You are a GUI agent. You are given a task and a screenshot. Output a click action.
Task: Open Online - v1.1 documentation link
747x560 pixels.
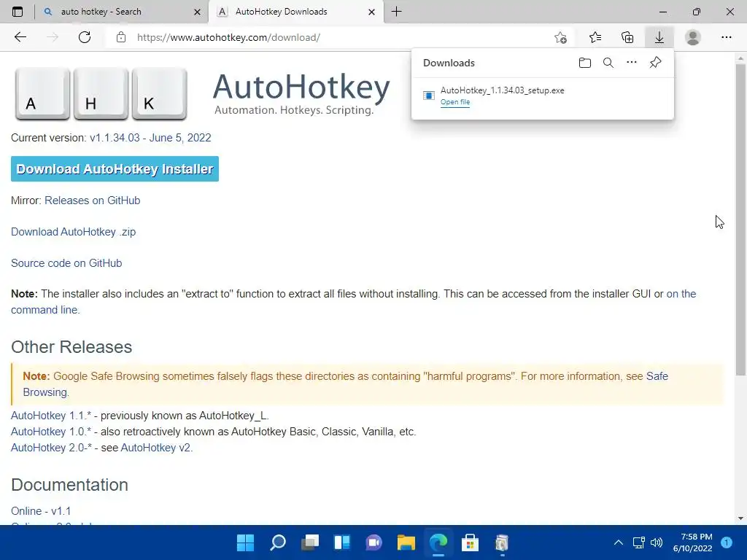click(x=41, y=511)
